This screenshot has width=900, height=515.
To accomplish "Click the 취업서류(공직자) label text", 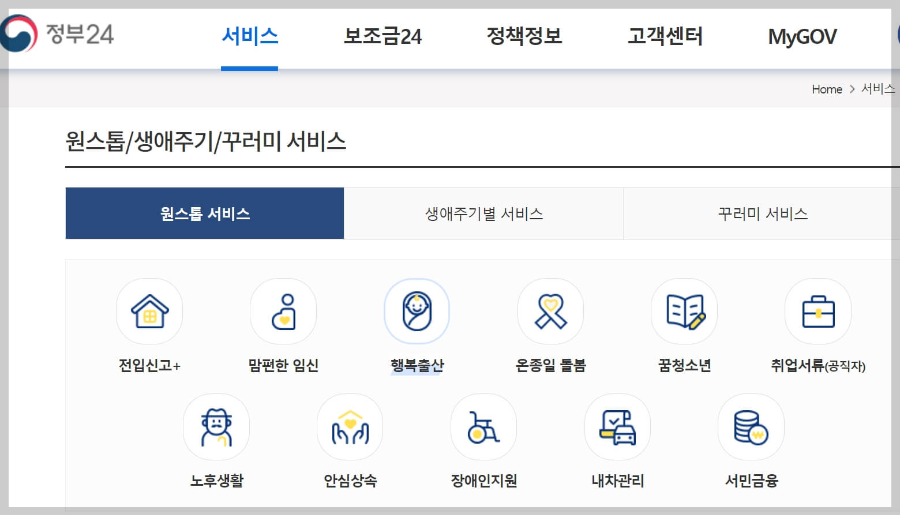I will tap(818, 365).
